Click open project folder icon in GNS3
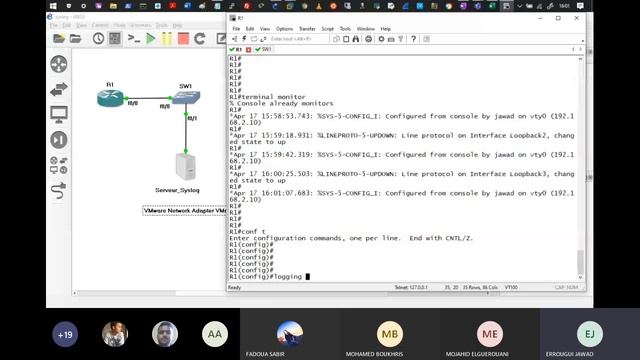The height and width of the screenshot is (360, 640). (76, 38)
